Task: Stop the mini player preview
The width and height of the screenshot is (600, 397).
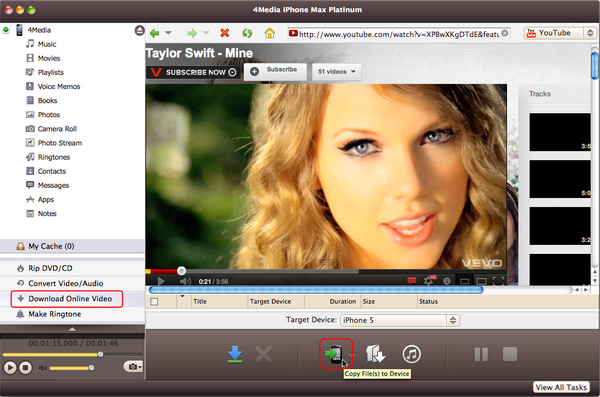Action: point(25,368)
